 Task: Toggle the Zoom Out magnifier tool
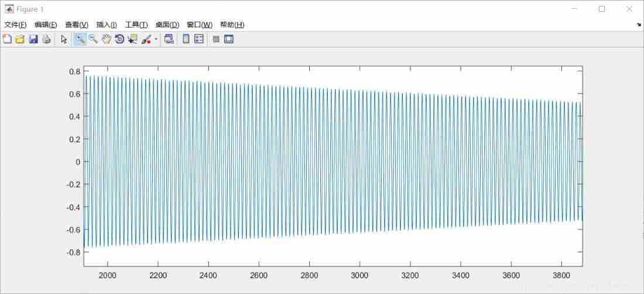point(93,39)
